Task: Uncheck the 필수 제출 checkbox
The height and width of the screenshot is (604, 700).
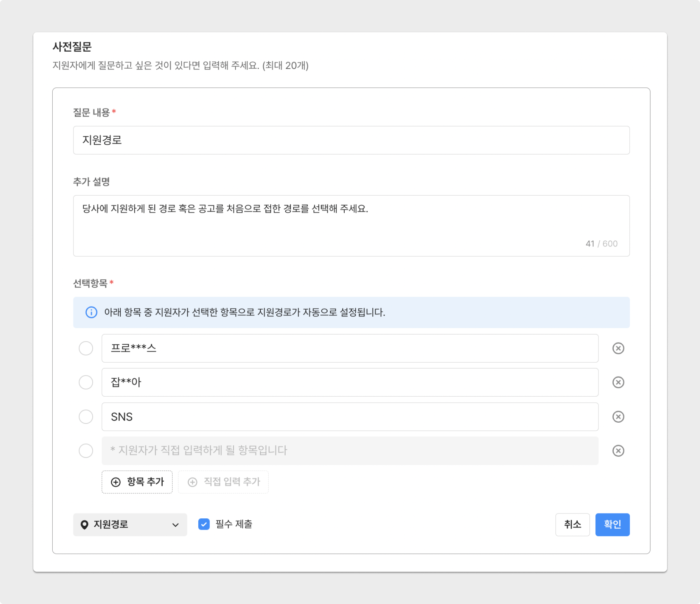Action: tap(204, 524)
